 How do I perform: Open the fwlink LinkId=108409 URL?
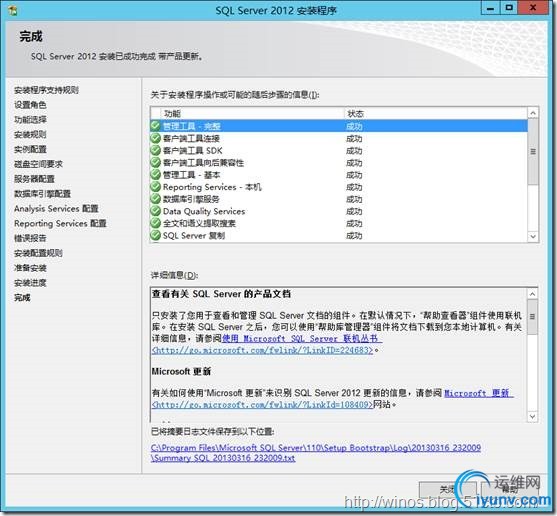point(262,404)
